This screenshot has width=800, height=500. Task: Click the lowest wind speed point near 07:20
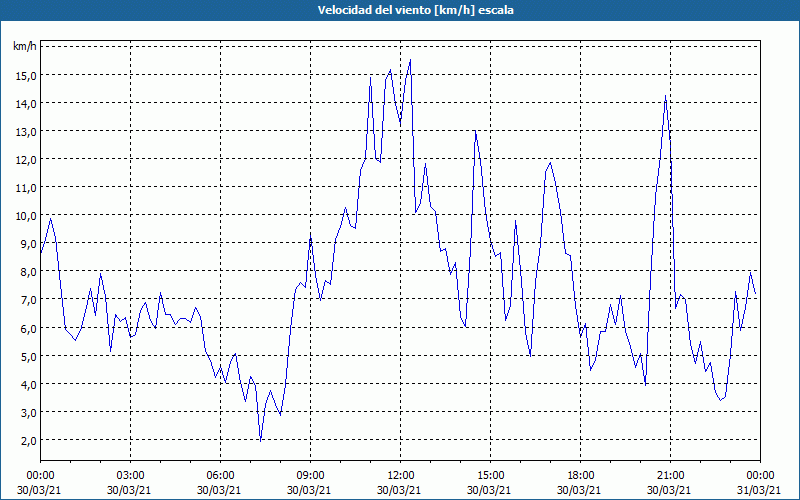coord(261,441)
